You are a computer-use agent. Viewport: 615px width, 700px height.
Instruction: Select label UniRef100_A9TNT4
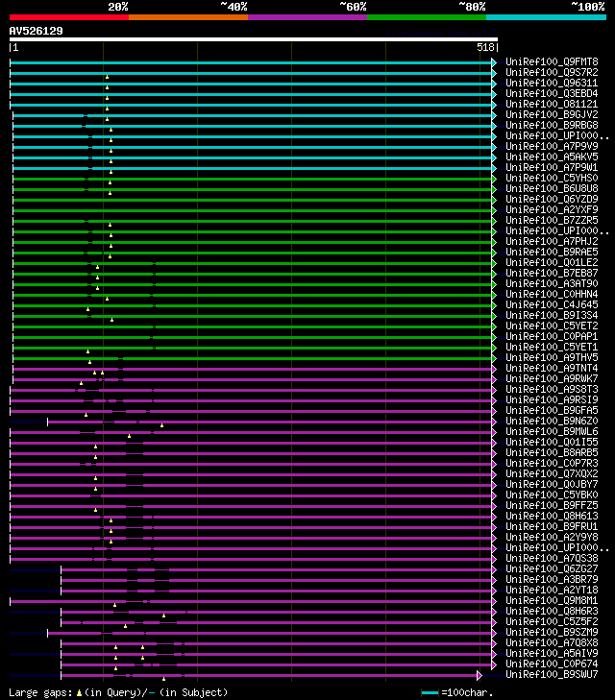[552, 369]
